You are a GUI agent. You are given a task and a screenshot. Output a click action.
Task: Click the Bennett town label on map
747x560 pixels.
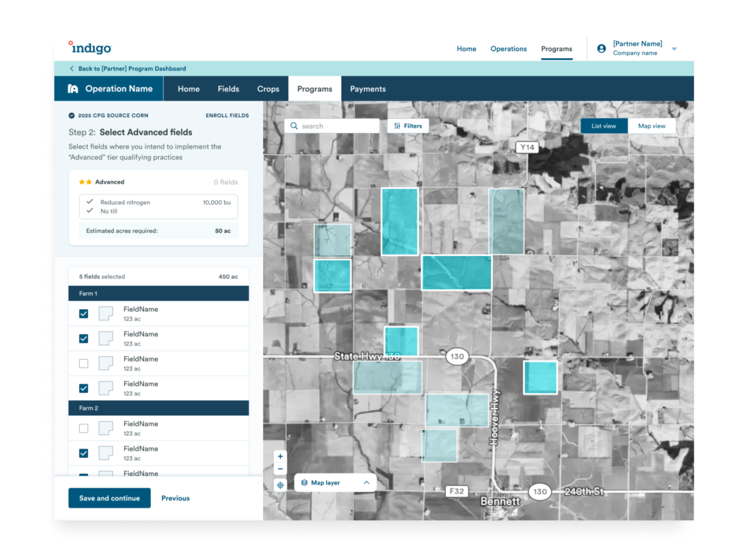(500, 501)
